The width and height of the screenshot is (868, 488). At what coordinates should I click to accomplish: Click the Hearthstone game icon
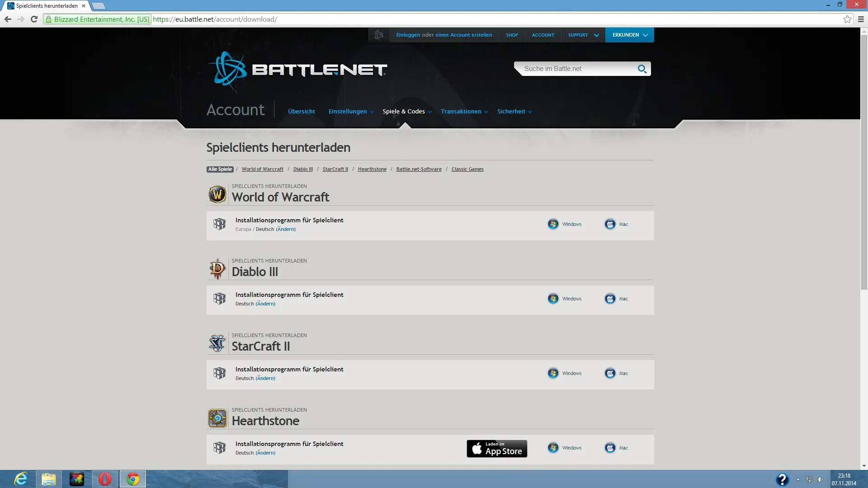pyautogui.click(x=217, y=418)
